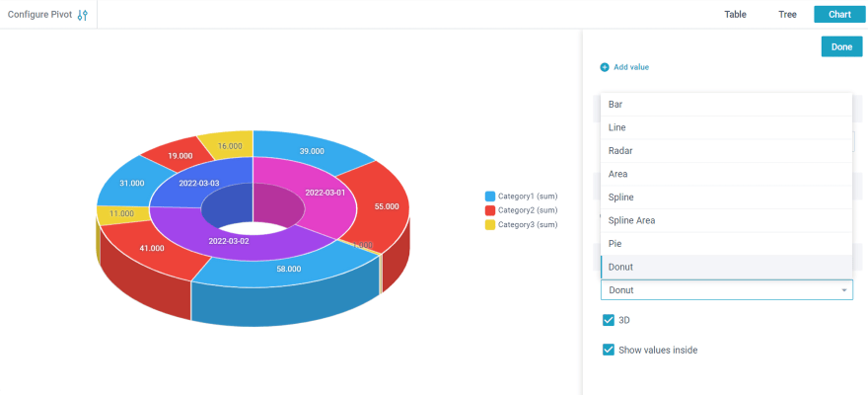This screenshot has height=395, width=868.
Task: Switch to the Table tab
Action: coord(735,15)
